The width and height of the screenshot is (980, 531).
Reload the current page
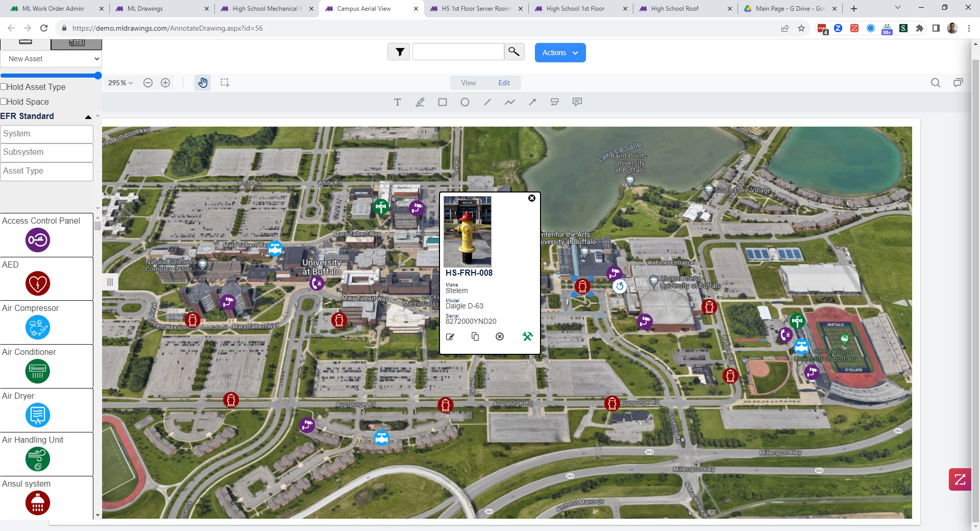tap(44, 28)
